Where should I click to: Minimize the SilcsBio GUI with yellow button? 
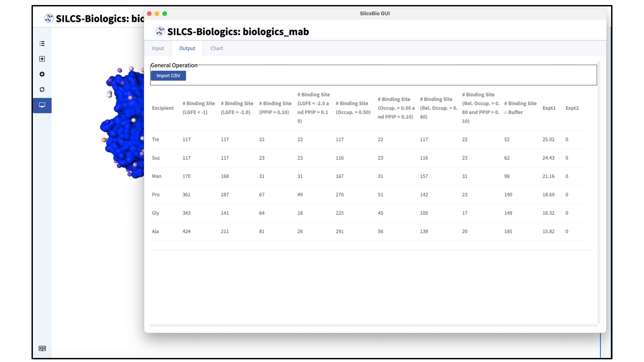(157, 14)
